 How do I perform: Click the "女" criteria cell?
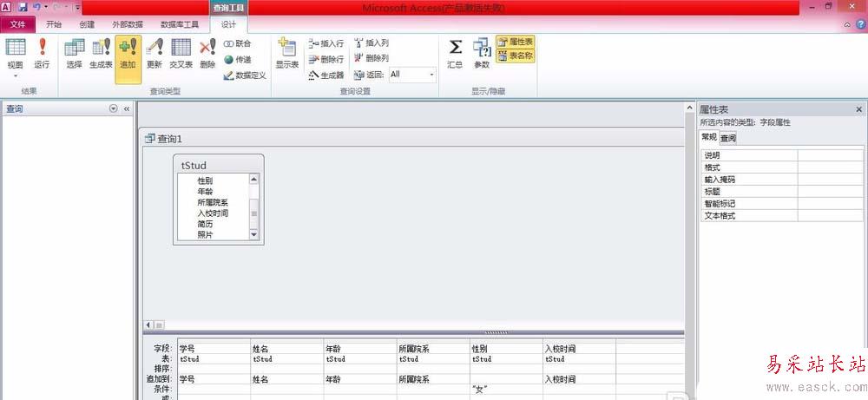(507, 390)
